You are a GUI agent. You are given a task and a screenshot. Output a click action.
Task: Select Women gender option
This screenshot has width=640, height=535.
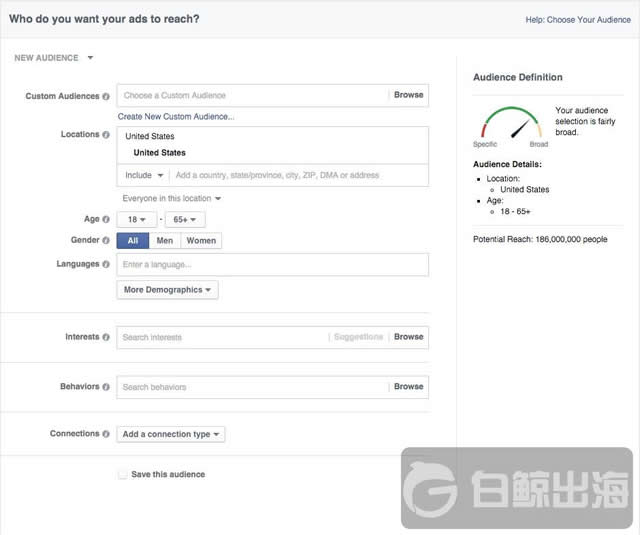[x=201, y=241]
